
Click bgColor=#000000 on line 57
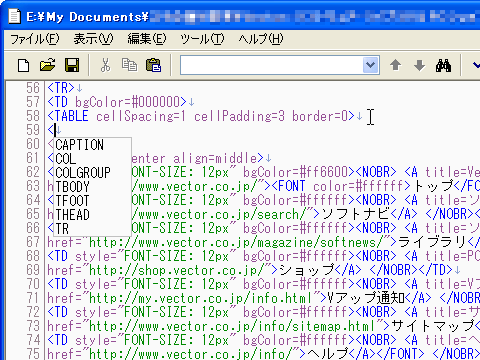(127, 102)
